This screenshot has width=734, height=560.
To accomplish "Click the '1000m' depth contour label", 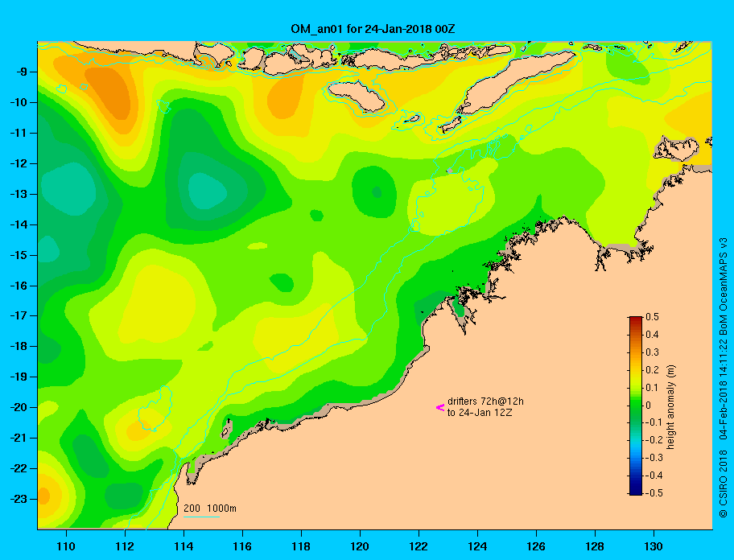I will 221,508.
